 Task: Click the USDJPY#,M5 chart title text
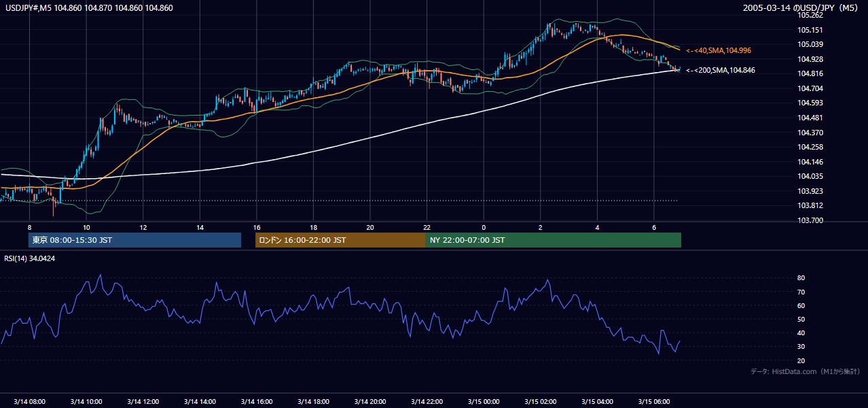tap(88, 8)
